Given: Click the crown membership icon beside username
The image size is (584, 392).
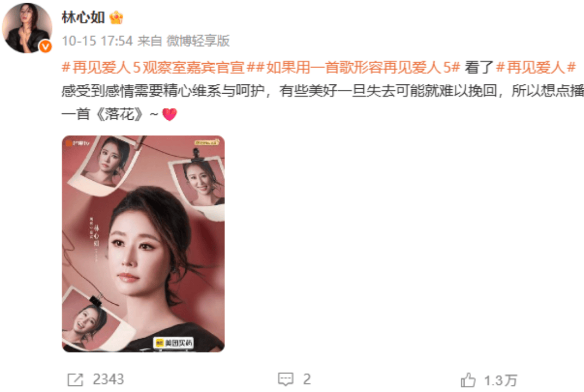Looking at the screenshot, I should [116, 17].
